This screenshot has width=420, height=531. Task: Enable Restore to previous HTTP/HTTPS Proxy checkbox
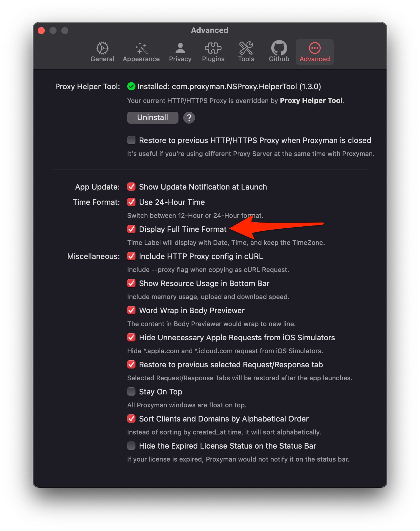tap(131, 140)
